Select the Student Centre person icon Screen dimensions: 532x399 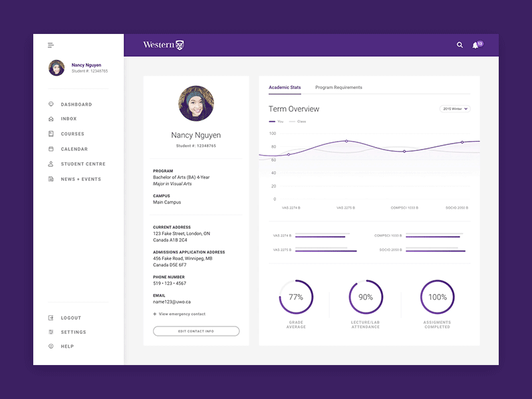pyautogui.click(x=51, y=164)
